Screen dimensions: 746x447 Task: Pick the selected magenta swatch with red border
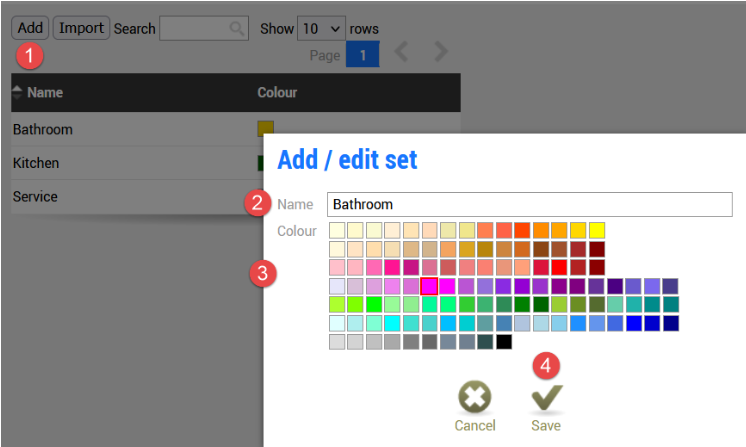[x=429, y=286]
